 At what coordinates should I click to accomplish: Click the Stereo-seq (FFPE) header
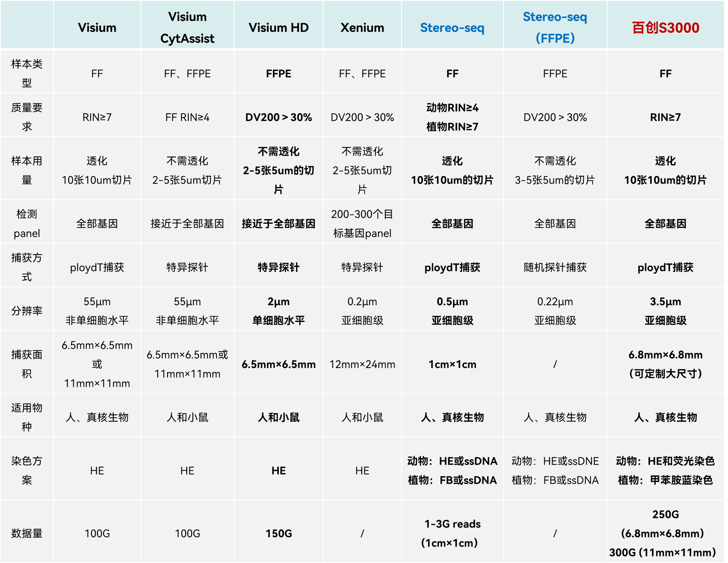pyautogui.click(x=555, y=28)
